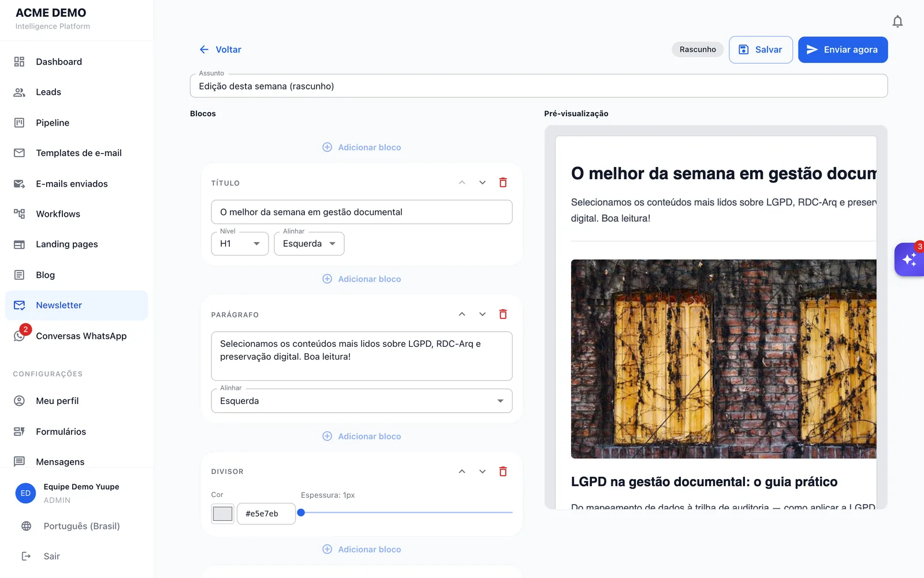Click Adicionar bloco below the Divisor block
This screenshot has height=578, width=924.
[362, 550]
